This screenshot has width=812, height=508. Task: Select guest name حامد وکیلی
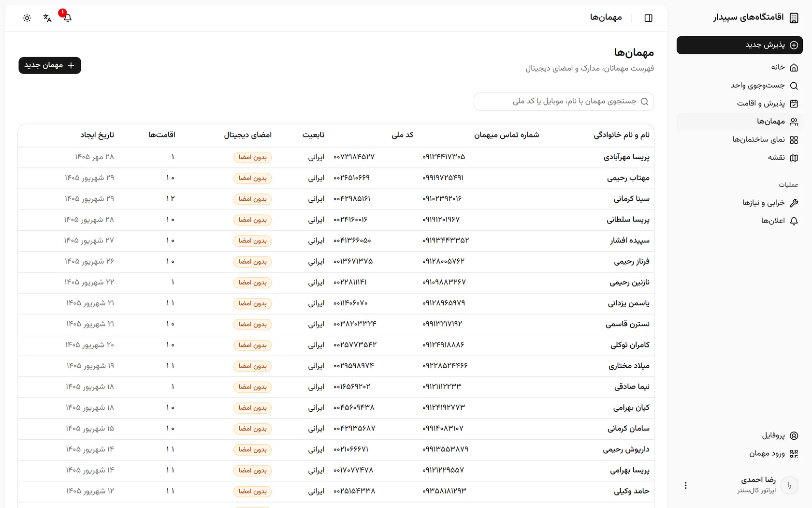[x=631, y=491]
